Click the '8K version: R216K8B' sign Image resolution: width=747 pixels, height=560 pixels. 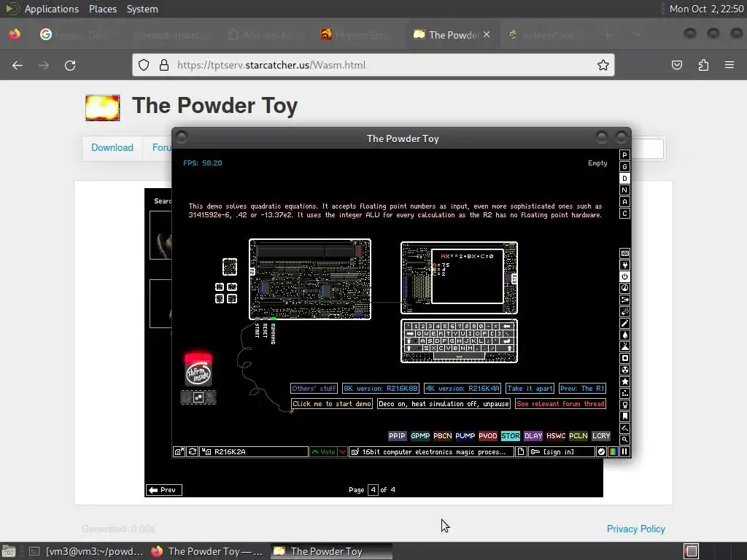[x=381, y=389]
